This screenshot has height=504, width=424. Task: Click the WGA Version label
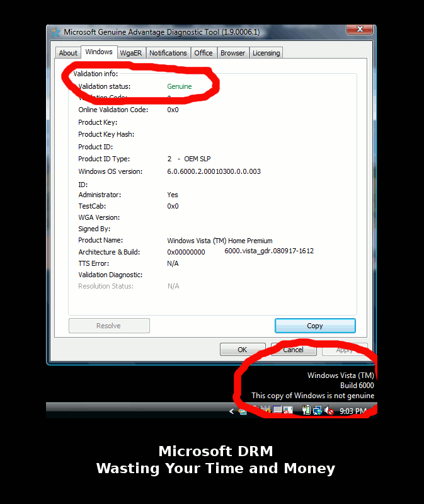click(x=99, y=217)
